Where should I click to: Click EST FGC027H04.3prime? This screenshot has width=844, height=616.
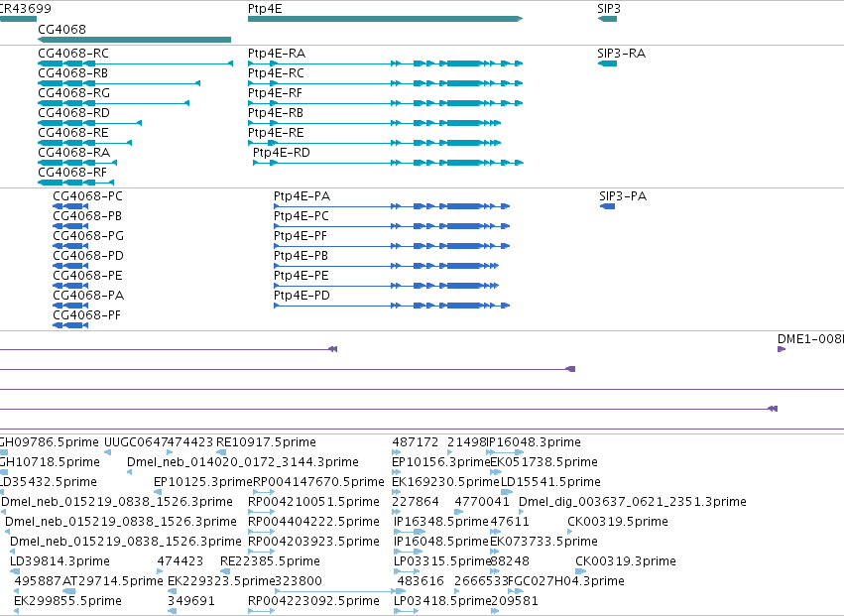[566, 581]
